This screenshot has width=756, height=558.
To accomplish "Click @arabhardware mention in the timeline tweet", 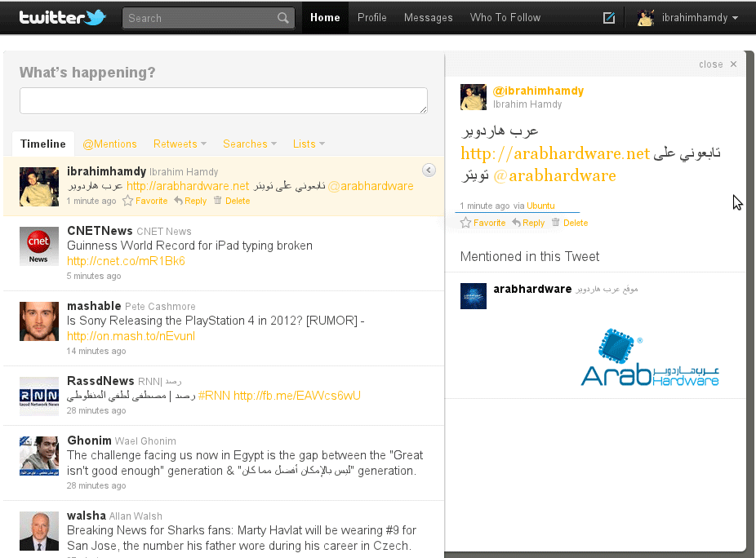I will click(371, 186).
